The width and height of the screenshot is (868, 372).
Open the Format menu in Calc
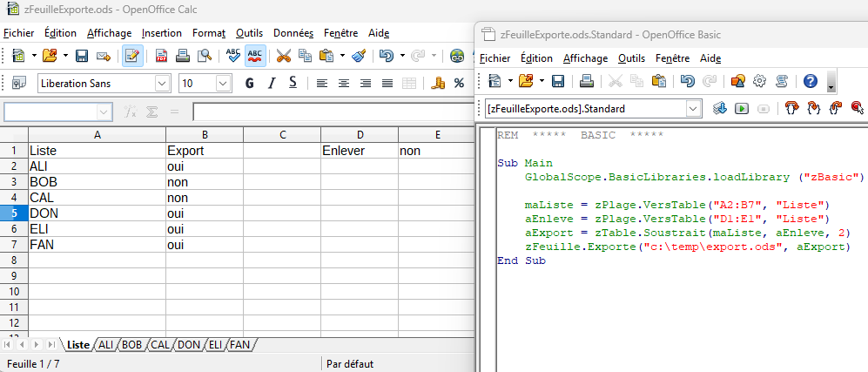pyautogui.click(x=209, y=33)
